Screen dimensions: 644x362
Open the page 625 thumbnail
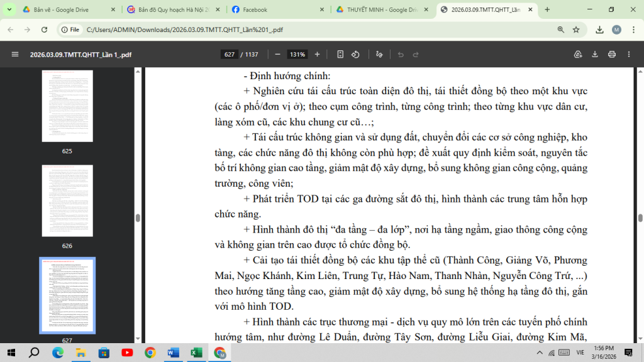click(67, 106)
